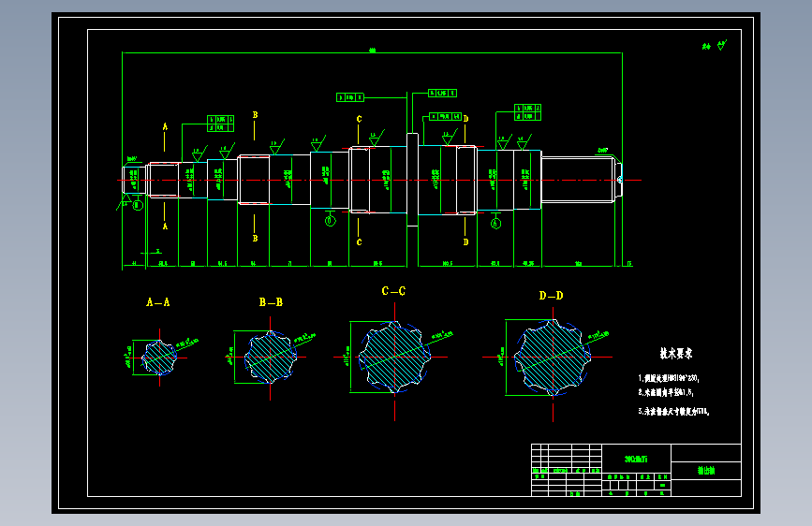Select the C–C section view title

pyautogui.click(x=393, y=291)
